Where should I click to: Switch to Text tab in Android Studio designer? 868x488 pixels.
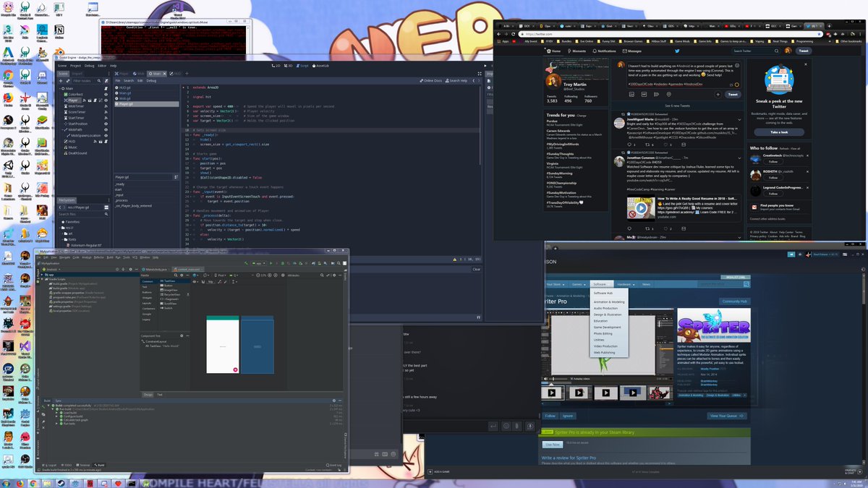click(x=160, y=395)
